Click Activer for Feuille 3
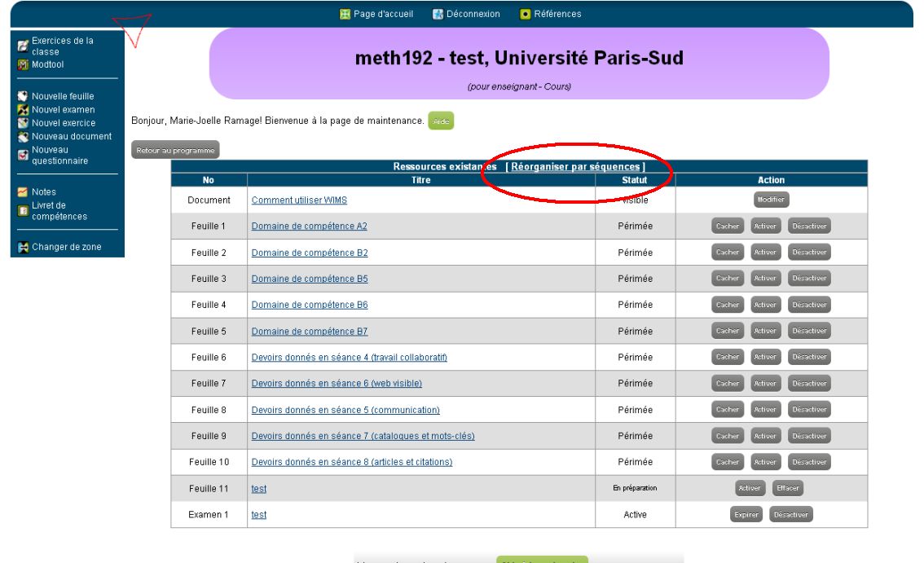Image resolution: width=924 pixels, height=563 pixels. point(765,279)
